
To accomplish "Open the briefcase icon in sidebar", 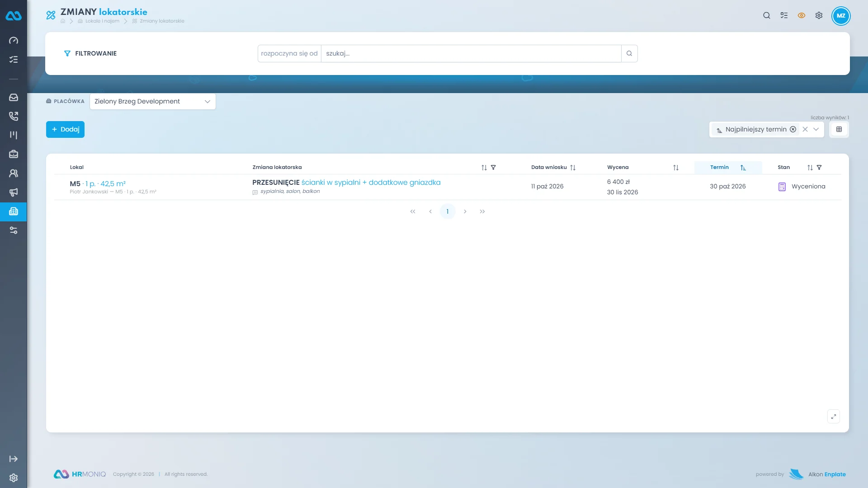I will 14,154.
